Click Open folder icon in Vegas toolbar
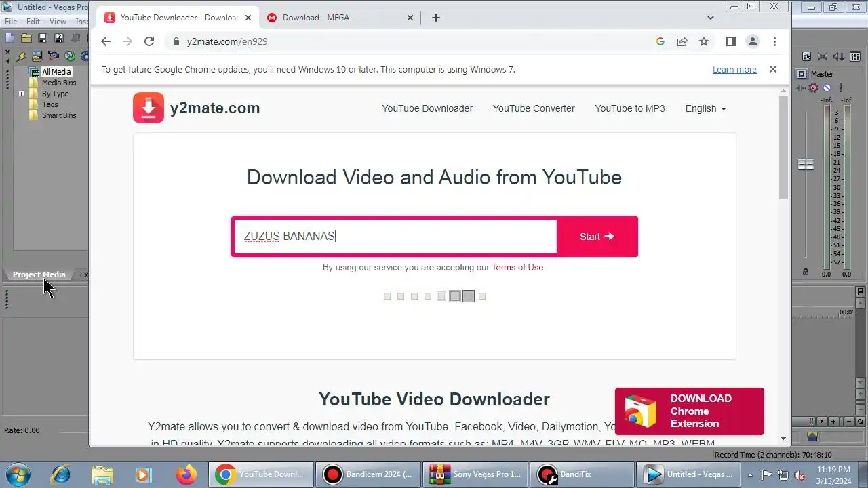 click(x=26, y=38)
